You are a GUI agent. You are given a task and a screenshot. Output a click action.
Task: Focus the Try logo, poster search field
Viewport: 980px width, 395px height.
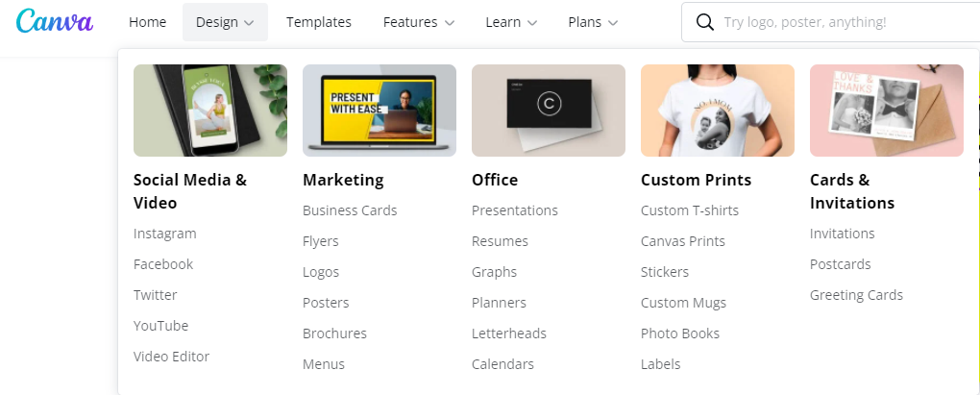(831, 22)
